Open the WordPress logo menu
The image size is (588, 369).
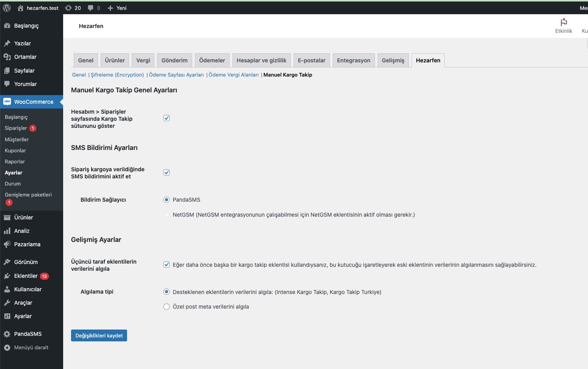7,8
